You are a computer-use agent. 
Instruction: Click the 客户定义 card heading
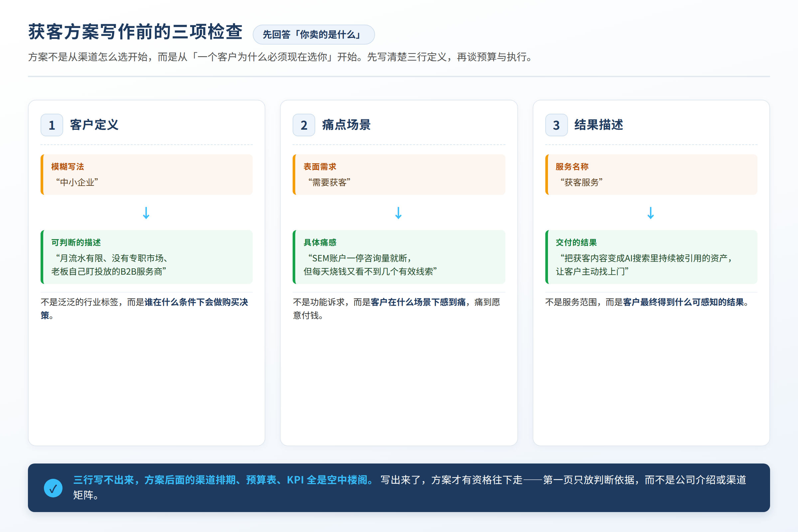click(94, 125)
